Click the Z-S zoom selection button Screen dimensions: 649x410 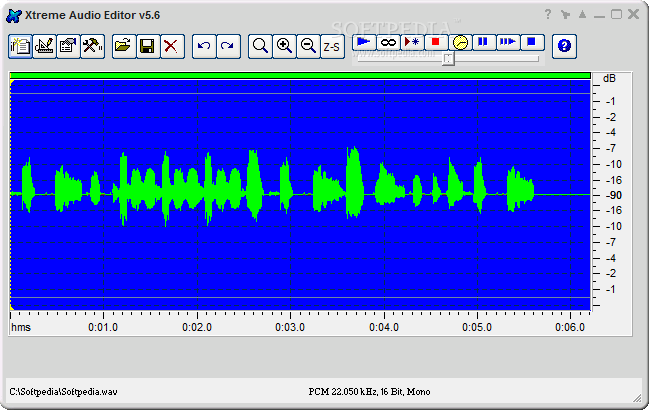click(x=332, y=46)
